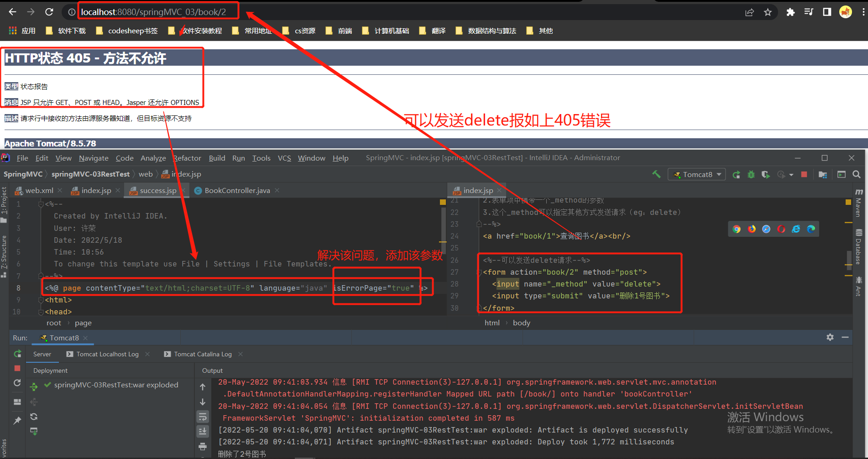Click springMVC-03RestTest breadcrumb
This screenshot has width=868, height=459.
tap(90, 174)
